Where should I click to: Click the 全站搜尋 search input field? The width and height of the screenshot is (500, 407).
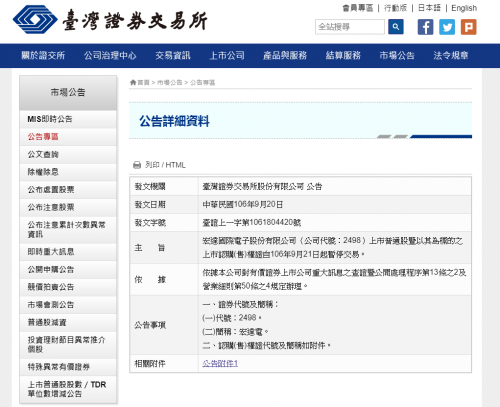click(350, 27)
